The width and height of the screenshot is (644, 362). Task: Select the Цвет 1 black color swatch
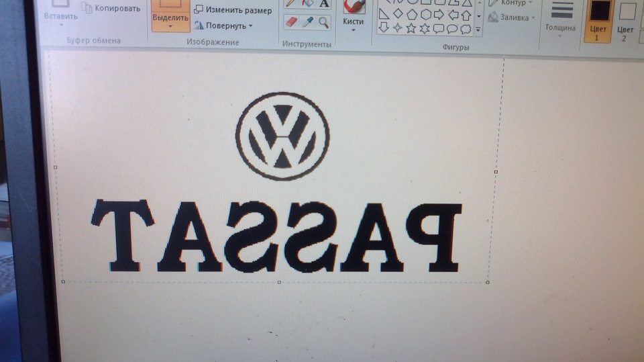(600, 11)
